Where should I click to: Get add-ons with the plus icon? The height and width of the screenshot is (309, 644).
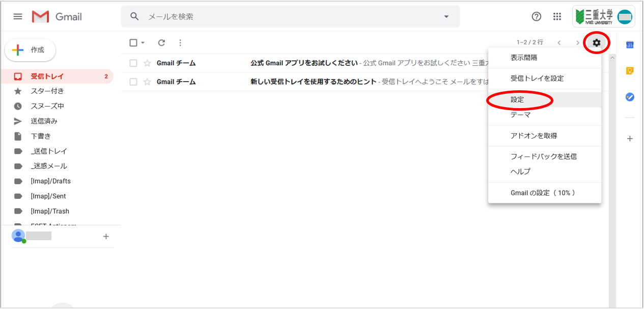point(630,139)
